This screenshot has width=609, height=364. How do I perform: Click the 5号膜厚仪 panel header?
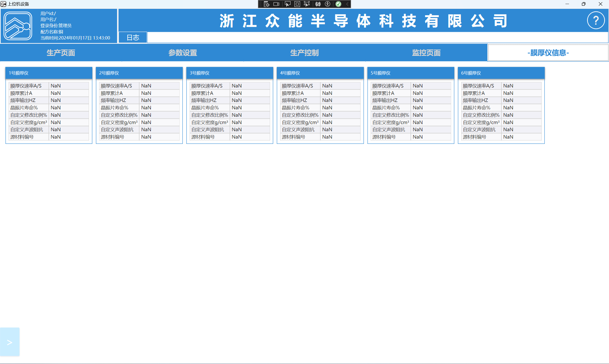tap(411, 73)
